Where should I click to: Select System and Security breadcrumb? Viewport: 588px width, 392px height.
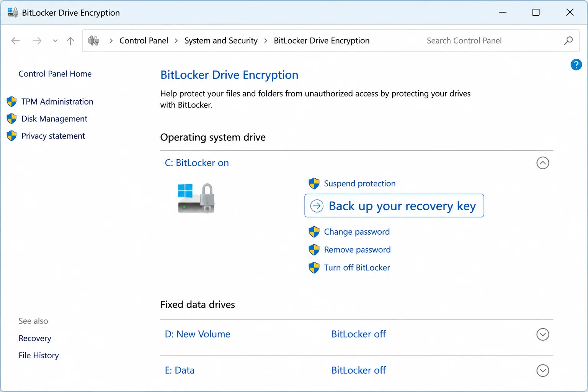click(x=221, y=41)
